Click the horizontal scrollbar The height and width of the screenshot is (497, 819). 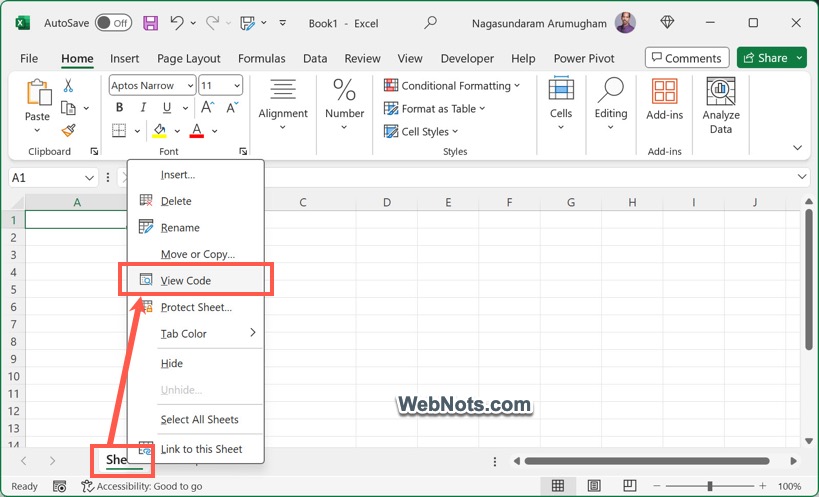point(647,461)
